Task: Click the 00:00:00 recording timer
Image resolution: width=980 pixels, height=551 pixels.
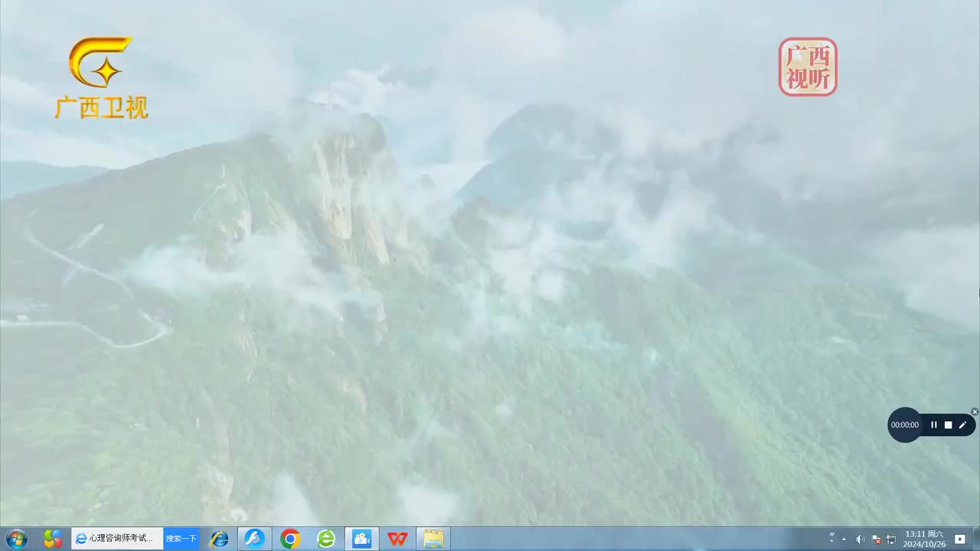Action: 905,425
